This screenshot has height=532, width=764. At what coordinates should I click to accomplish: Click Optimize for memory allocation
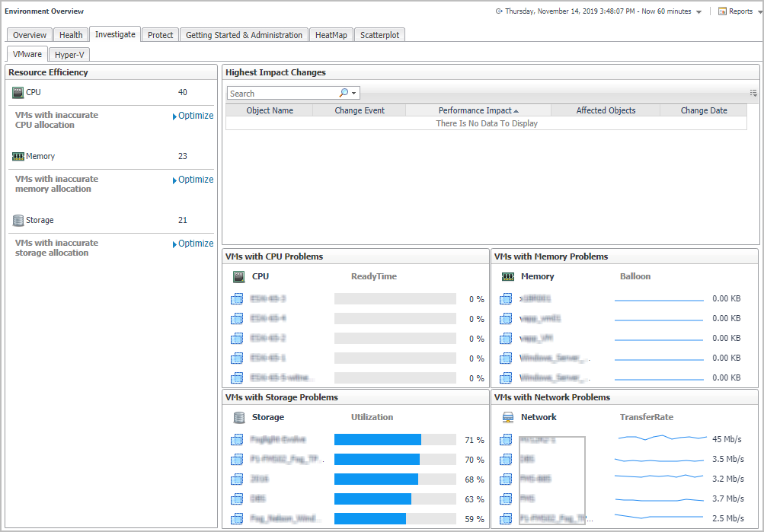click(x=195, y=180)
